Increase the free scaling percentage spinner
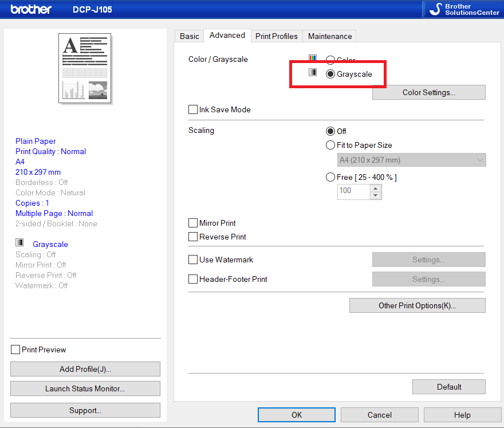 376,187
